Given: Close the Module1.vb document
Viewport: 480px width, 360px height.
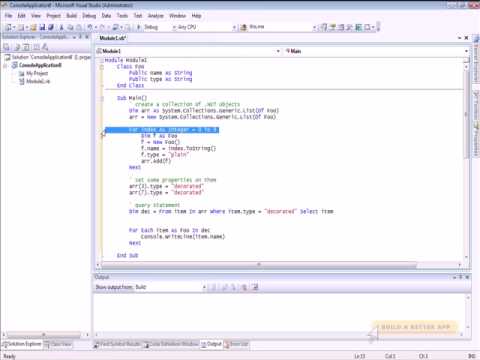Looking at the screenshot, I should [x=466, y=38].
